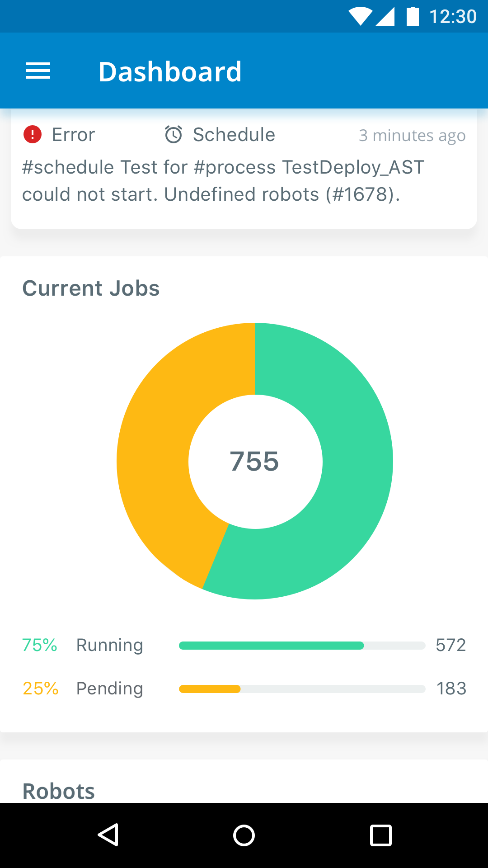Select the Pending jobs label
The width and height of the screenshot is (488, 868).
point(109,689)
